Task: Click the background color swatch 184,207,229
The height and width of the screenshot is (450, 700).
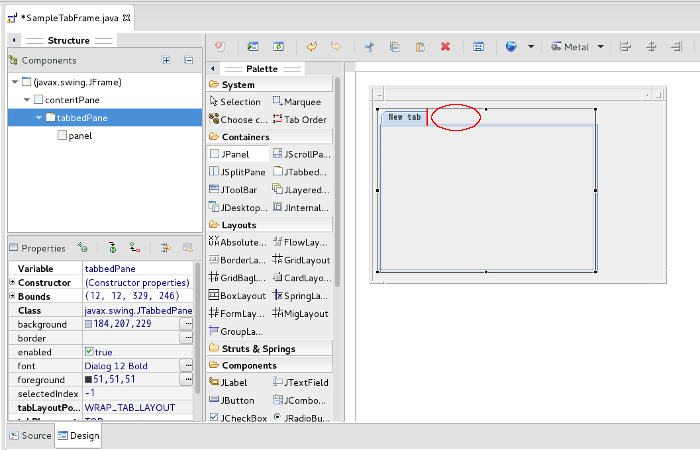Action: coord(88,324)
